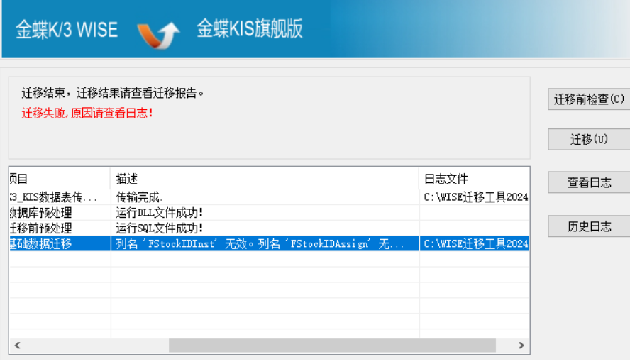Select the 基础数据迁移 row

coord(269,243)
